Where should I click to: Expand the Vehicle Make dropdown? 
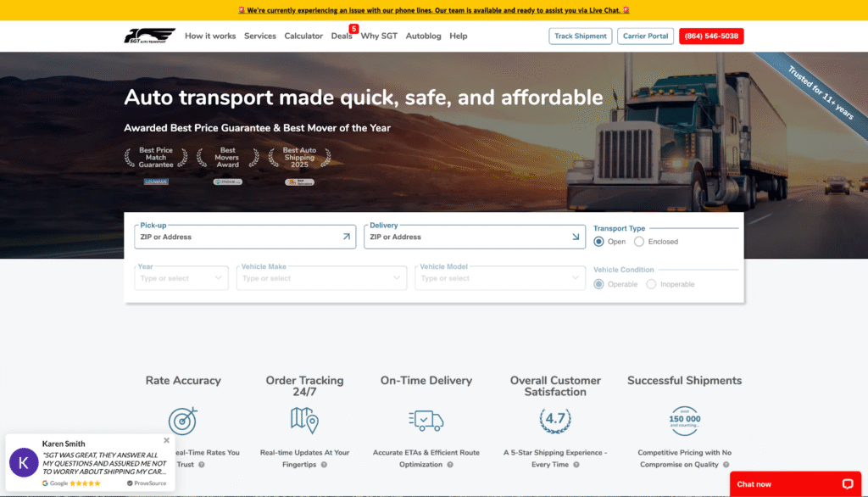pos(322,278)
